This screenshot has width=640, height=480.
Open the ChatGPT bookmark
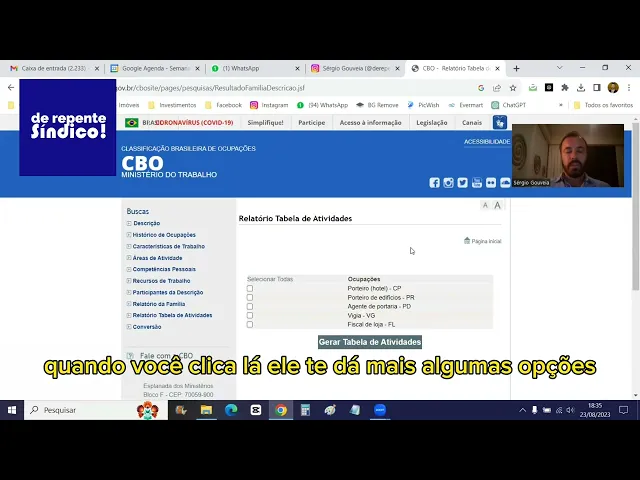[509, 105]
